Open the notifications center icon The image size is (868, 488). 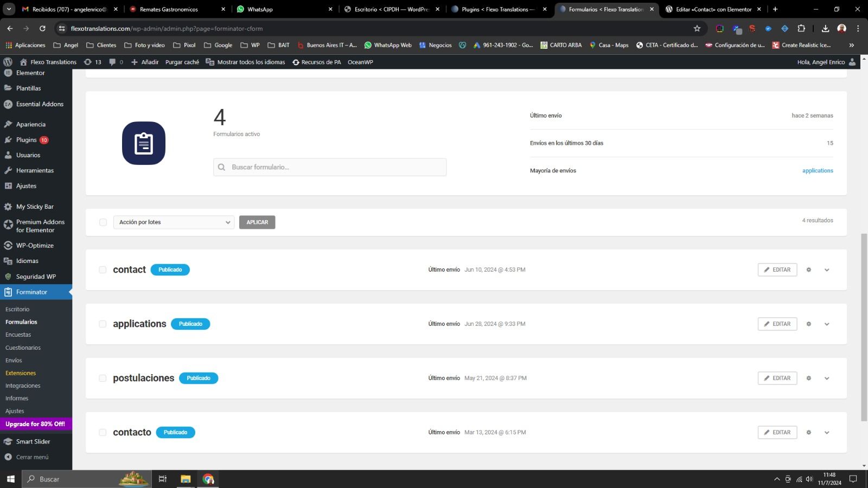point(853,479)
